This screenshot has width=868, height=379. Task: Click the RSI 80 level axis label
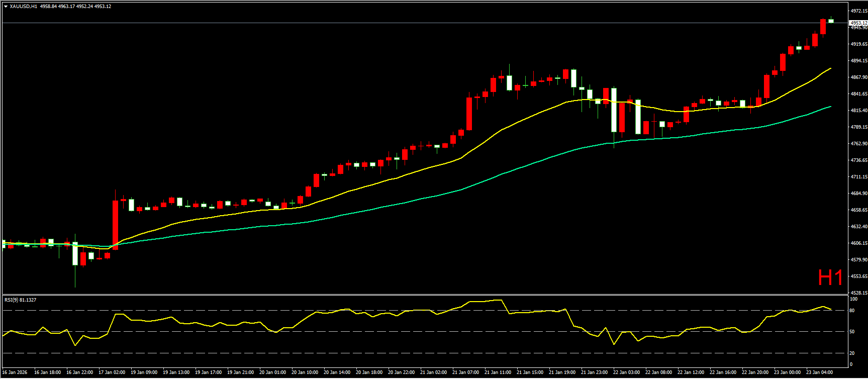(852, 311)
